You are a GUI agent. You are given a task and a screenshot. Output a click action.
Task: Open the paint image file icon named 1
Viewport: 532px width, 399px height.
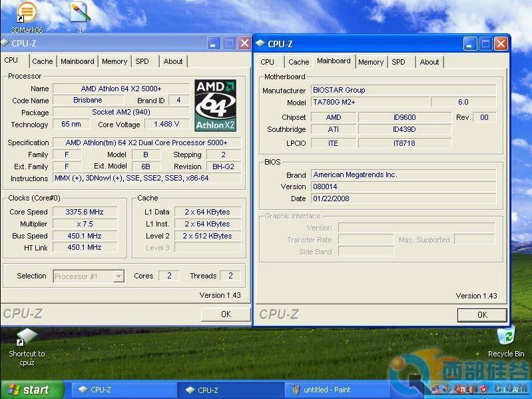point(80,16)
